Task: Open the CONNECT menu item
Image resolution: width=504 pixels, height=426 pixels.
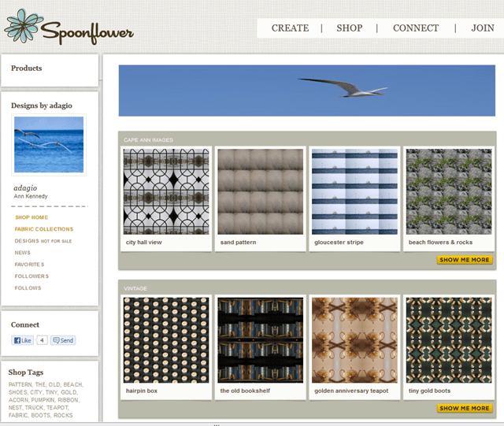Action: [416, 28]
